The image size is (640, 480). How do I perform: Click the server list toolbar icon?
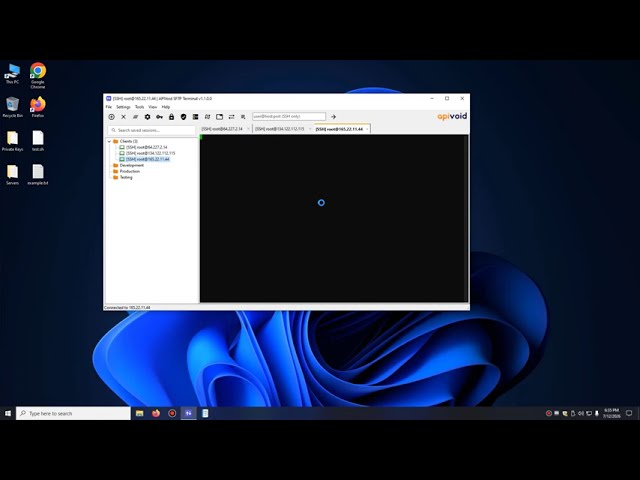pos(196,117)
